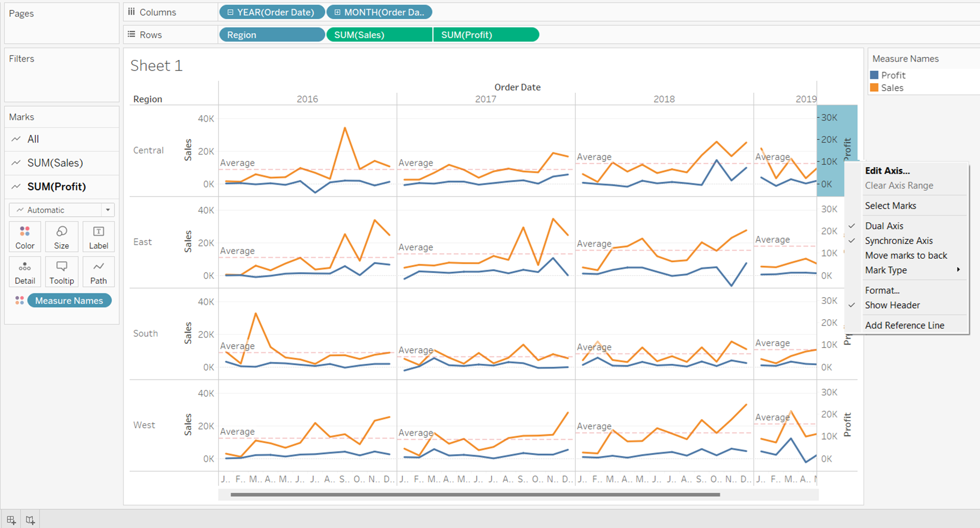The image size is (980, 528).
Task: Click the Measure Names pill on Marks
Action: [69, 301]
